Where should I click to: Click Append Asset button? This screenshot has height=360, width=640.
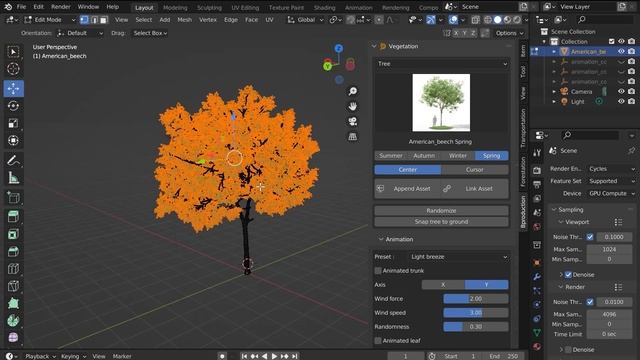pyautogui.click(x=408, y=189)
